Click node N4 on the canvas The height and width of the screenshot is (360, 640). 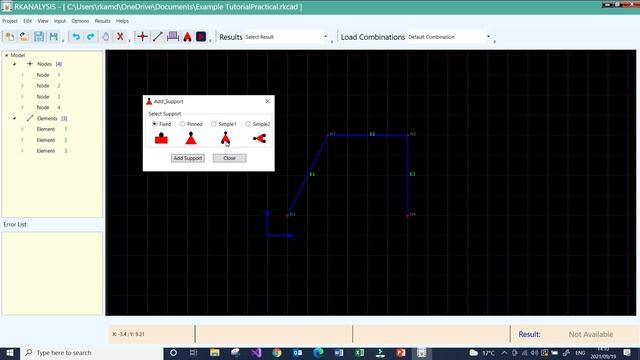pos(408,215)
